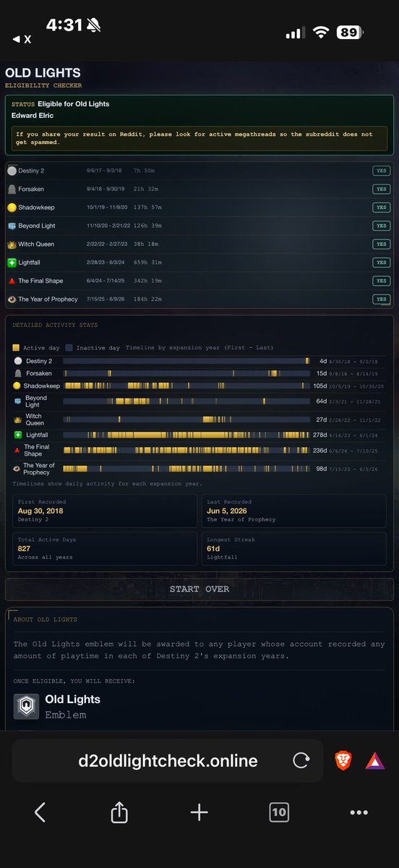Open the tab switcher showing 10

[279, 812]
